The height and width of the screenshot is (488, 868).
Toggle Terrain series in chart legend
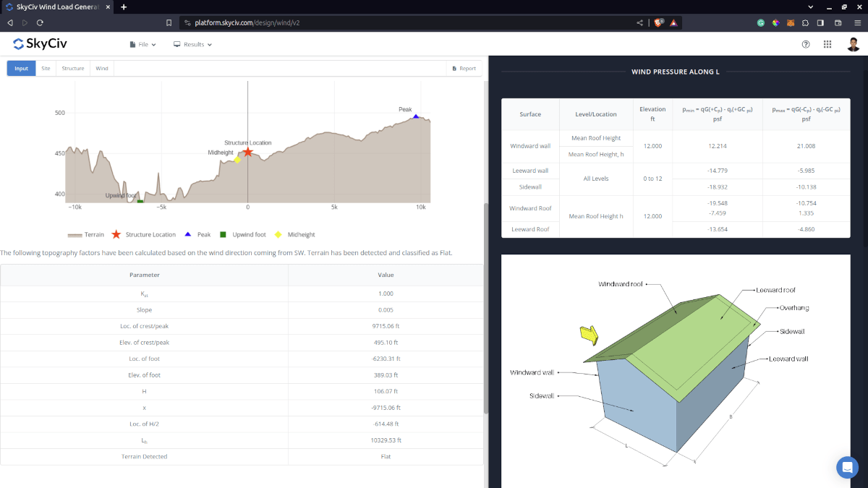coord(86,234)
